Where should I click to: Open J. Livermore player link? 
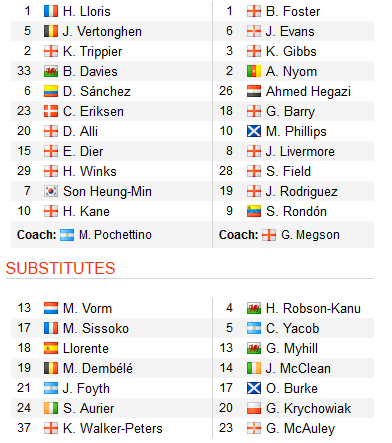300,151
